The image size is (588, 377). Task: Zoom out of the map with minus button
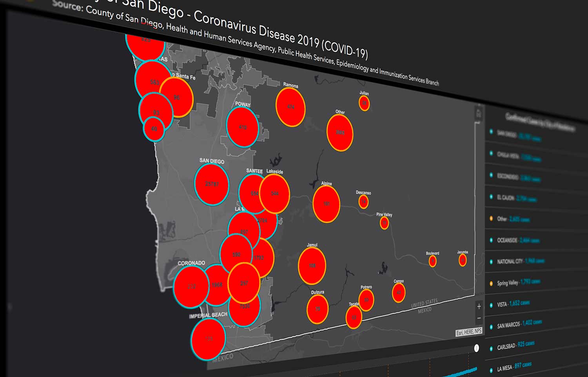[x=479, y=318]
